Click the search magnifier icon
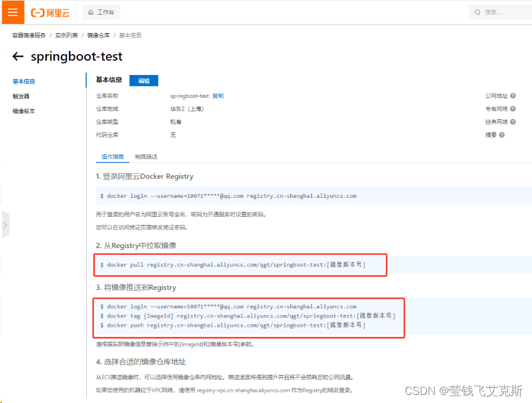The image size is (532, 403). (x=479, y=12)
